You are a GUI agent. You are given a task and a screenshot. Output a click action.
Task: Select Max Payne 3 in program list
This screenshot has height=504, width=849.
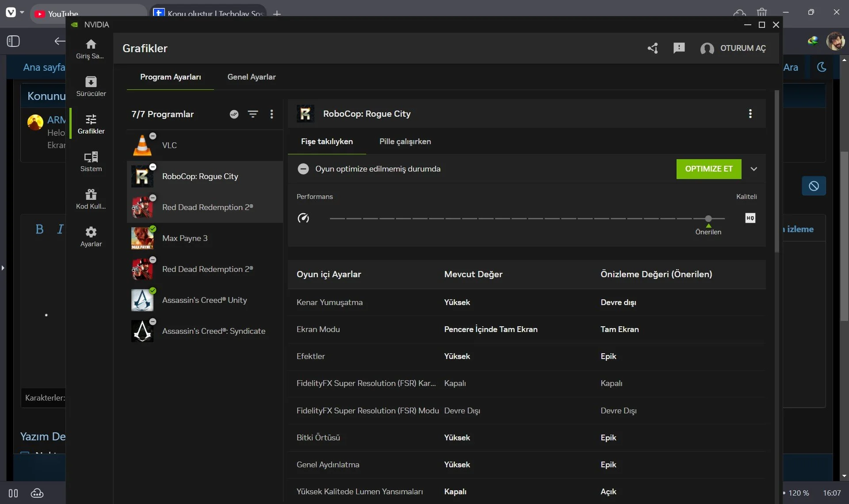[205, 238]
